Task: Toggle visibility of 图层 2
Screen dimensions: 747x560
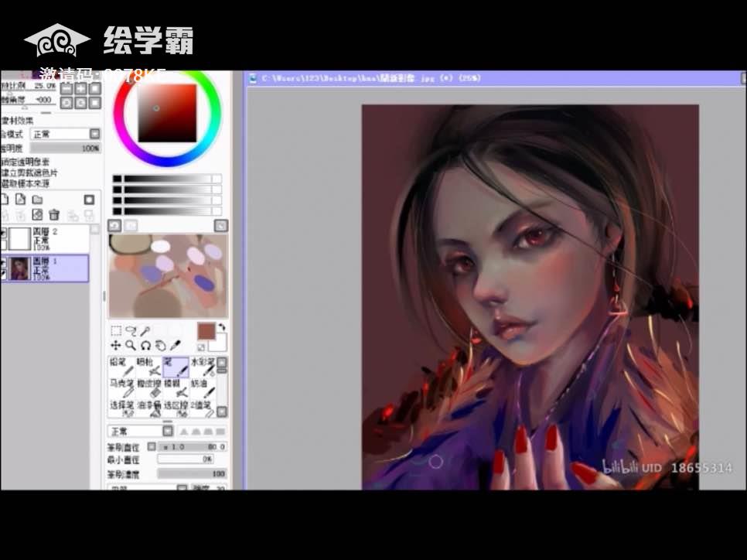Action: [3, 233]
